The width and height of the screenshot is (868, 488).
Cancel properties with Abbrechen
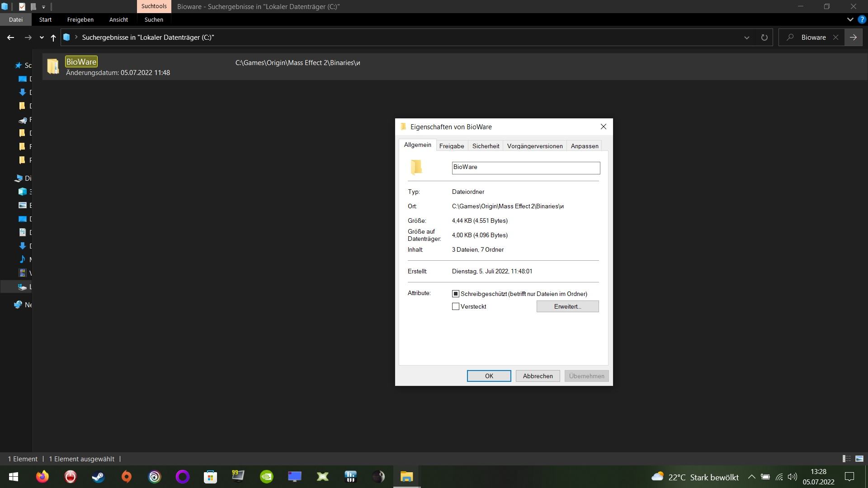[x=538, y=376]
